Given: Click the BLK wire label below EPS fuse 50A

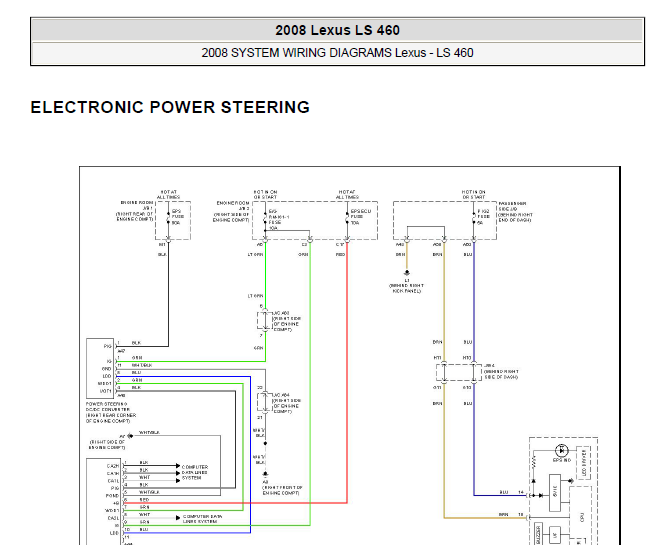Looking at the screenshot, I should coord(162,254).
